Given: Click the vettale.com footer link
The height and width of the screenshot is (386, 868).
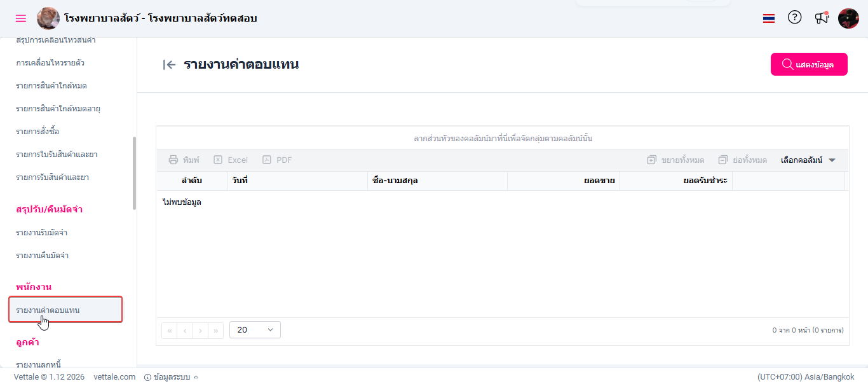Looking at the screenshot, I should tap(114, 377).
